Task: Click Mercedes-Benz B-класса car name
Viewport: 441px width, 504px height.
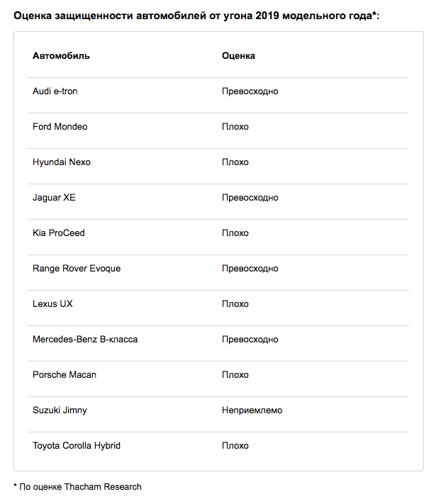Action: (x=85, y=340)
